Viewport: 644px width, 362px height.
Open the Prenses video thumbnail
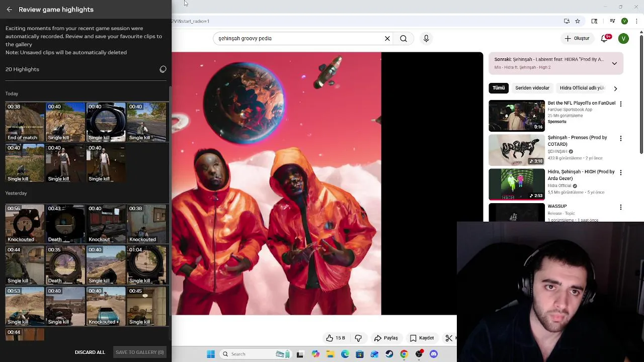517,150
